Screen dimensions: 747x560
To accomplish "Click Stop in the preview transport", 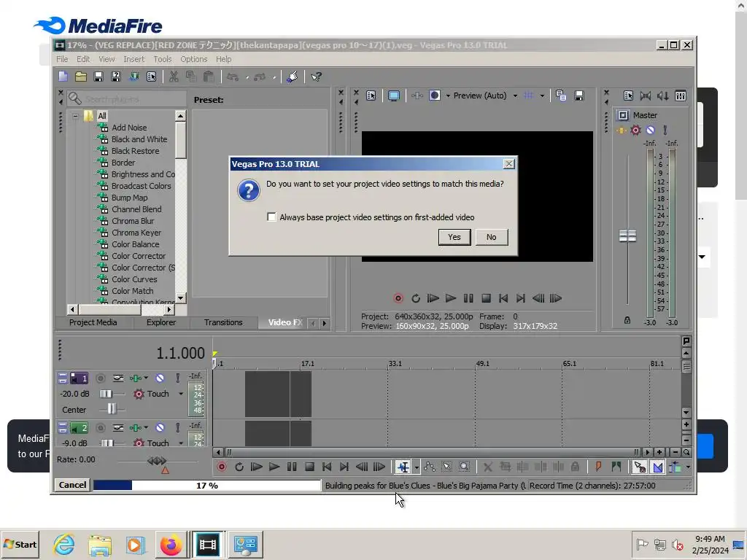I will (486, 298).
